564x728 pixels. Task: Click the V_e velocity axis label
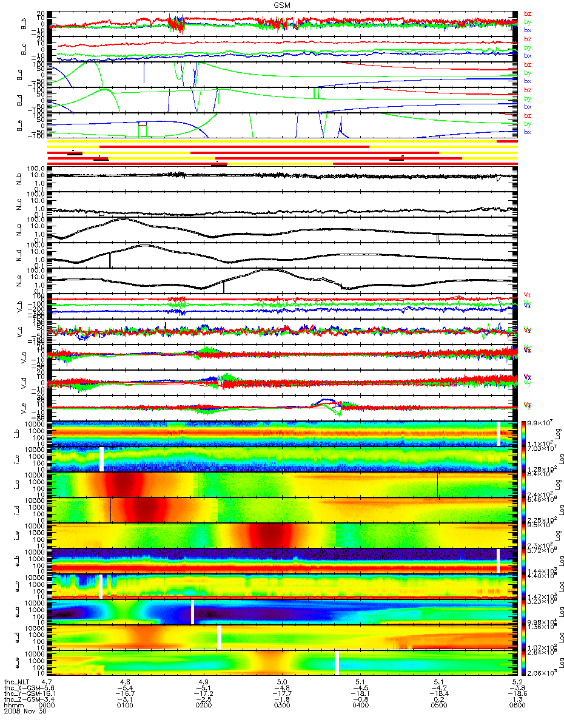click(25, 409)
